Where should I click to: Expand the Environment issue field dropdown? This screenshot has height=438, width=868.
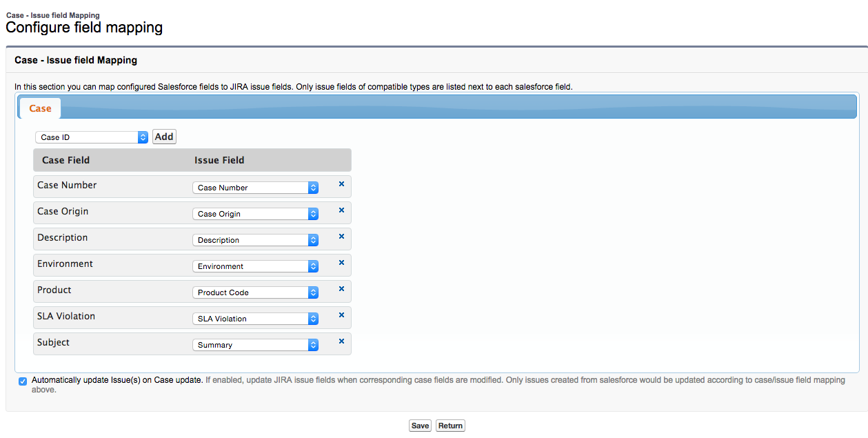[255, 266]
